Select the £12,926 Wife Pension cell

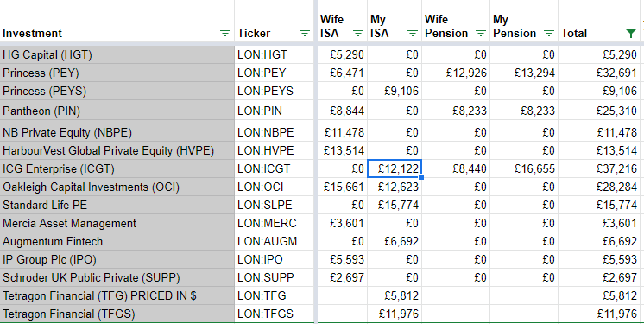[456, 73]
